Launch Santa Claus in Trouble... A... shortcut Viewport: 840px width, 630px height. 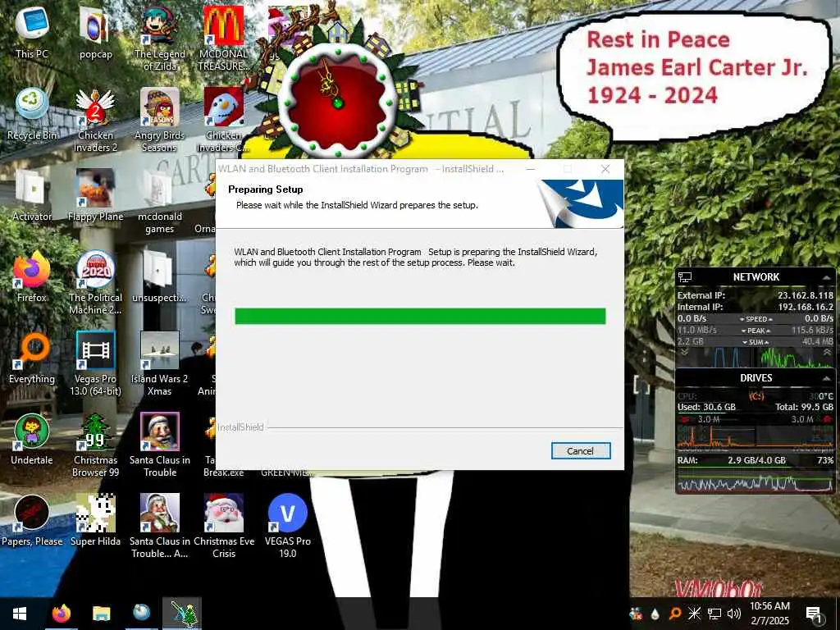click(x=160, y=526)
